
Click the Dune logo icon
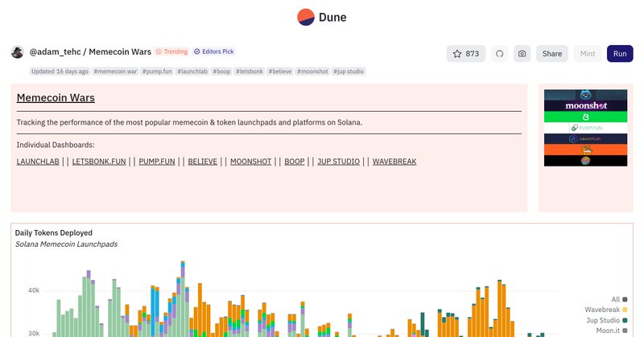point(306,17)
